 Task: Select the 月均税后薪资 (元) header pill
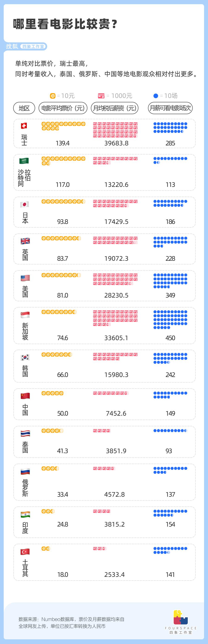coord(114,108)
